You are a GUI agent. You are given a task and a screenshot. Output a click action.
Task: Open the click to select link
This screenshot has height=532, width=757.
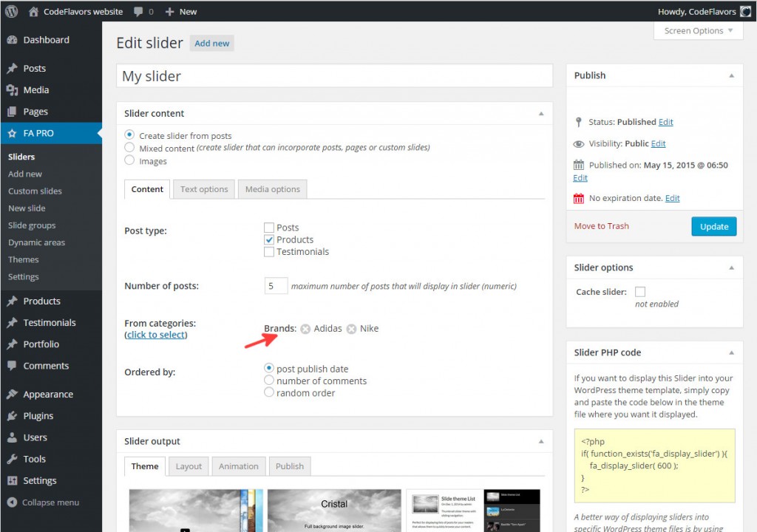click(x=155, y=334)
